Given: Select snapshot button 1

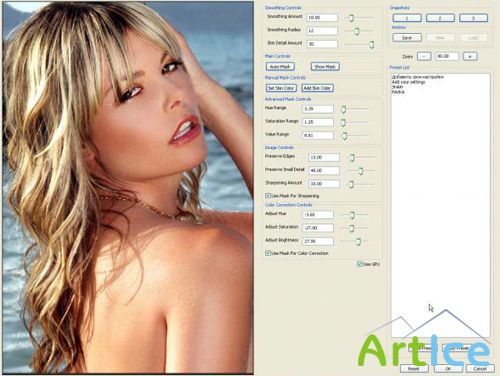Looking at the screenshot, I should (407, 18).
